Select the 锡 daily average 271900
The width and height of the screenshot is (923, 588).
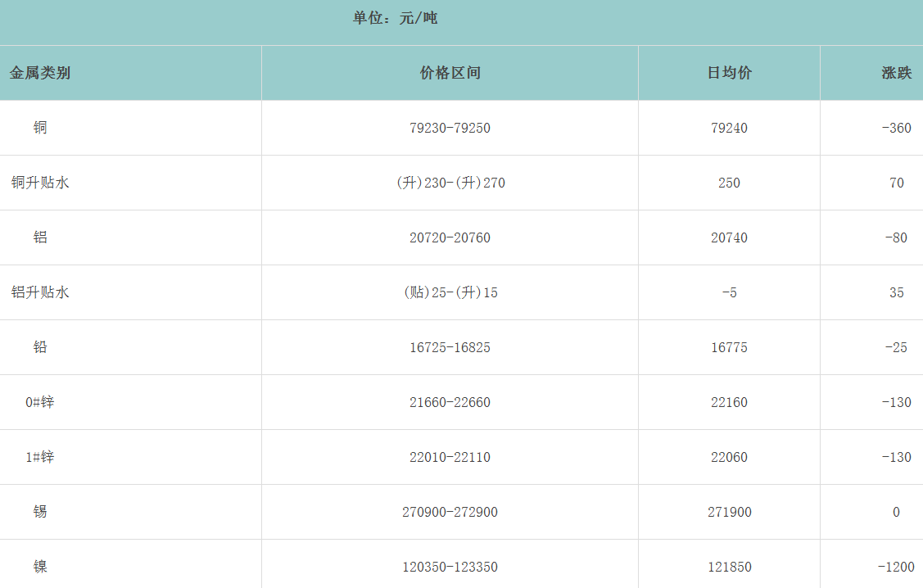729,512
